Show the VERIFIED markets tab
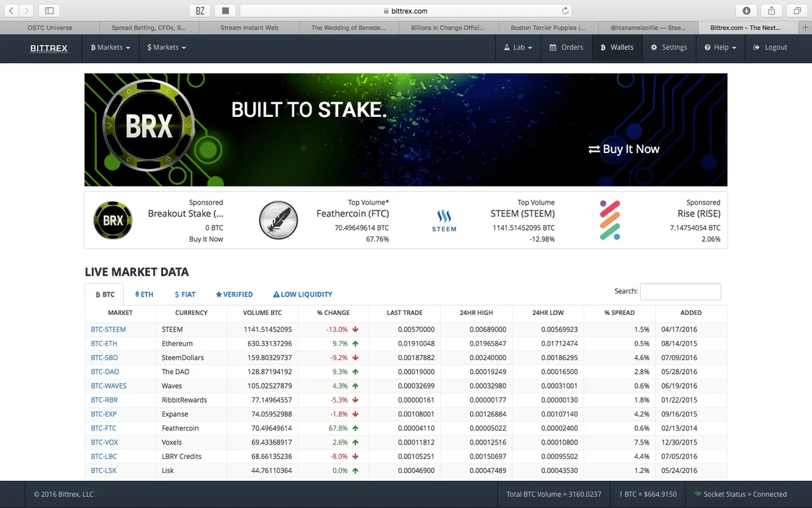Viewport: 812px width, 508px height. 234,295
